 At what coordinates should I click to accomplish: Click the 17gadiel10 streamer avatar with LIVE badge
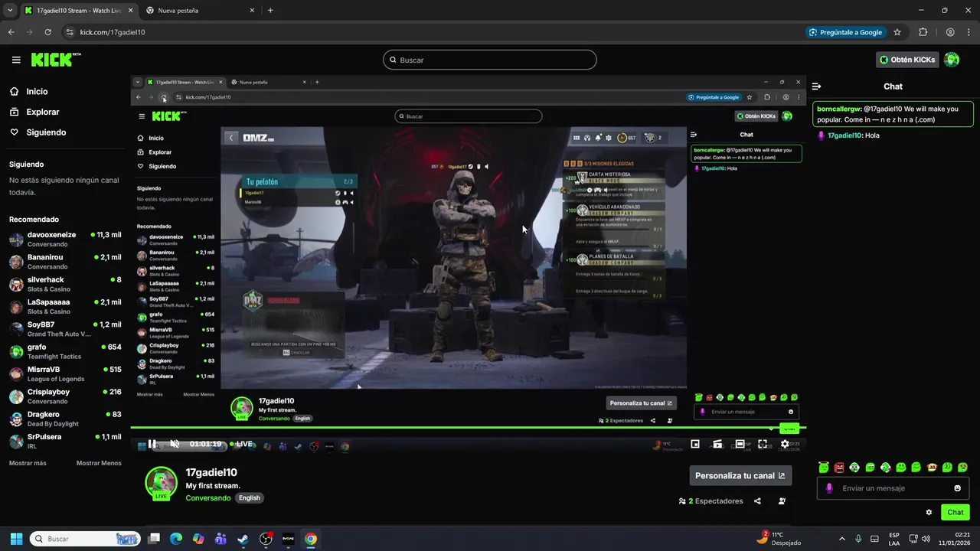click(x=161, y=483)
